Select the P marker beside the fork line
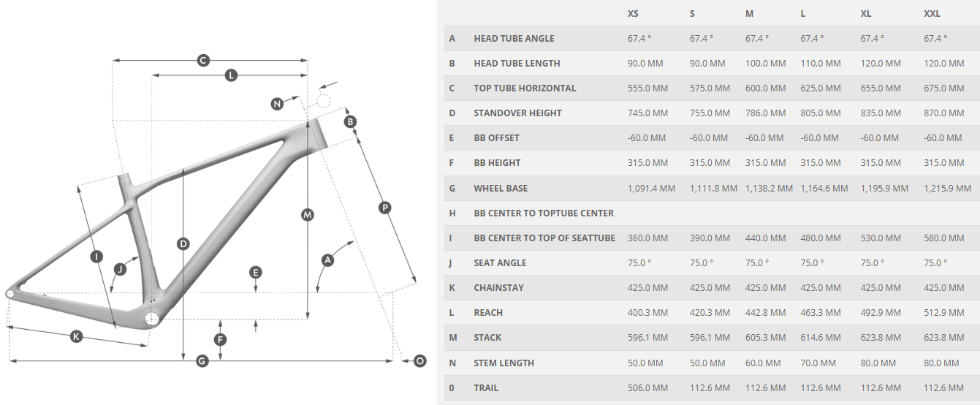 (x=385, y=208)
